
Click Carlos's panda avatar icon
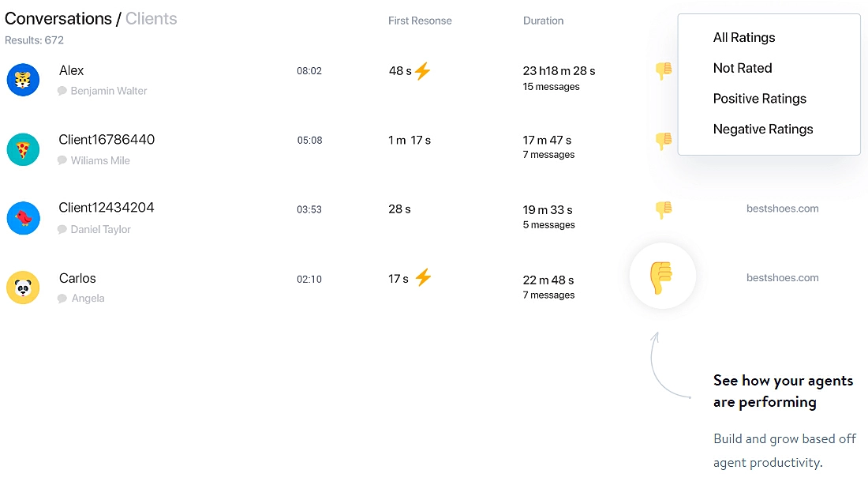[x=23, y=288]
